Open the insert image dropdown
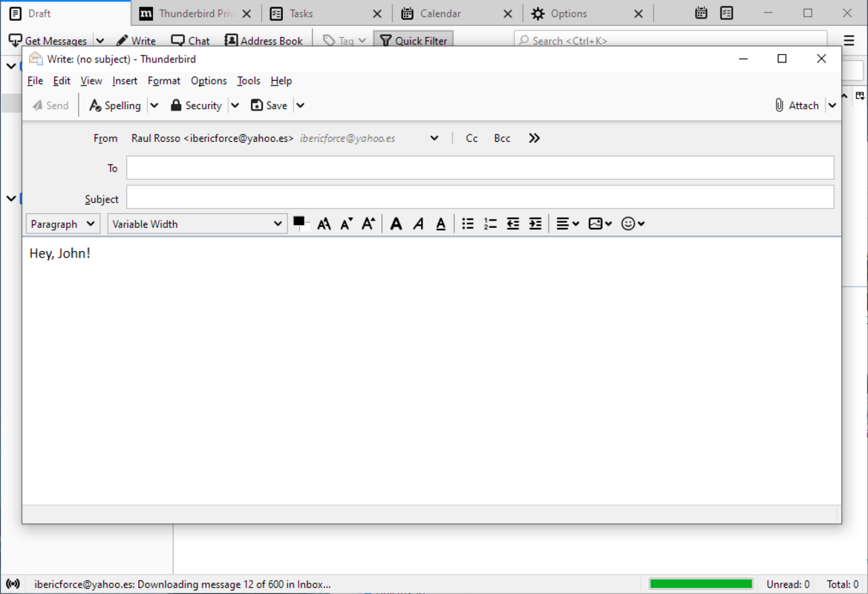This screenshot has width=868, height=594. click(600, 224)
